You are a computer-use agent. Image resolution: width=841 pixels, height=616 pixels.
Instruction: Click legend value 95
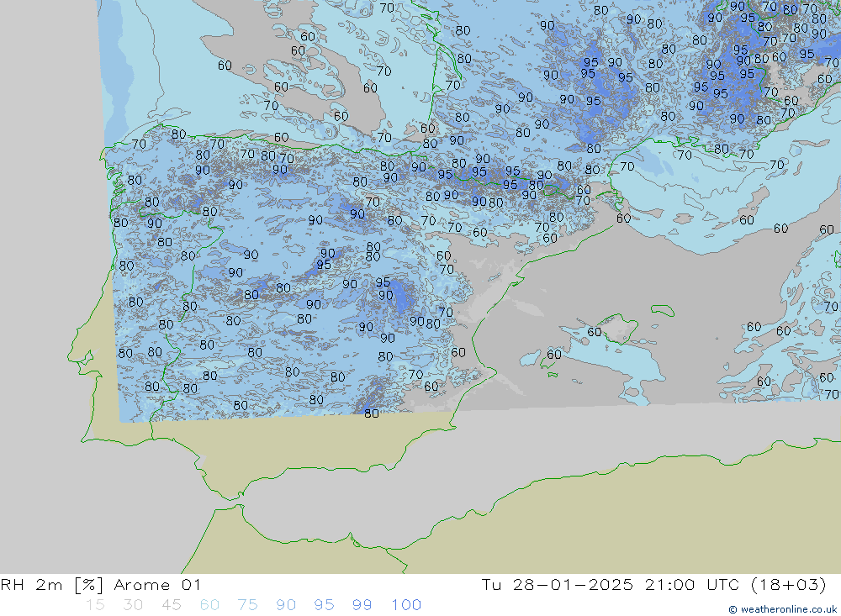pos(324,605)
